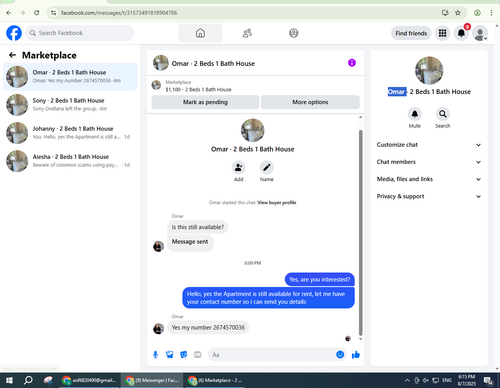
Task: Click the message 'Yes my number 2674570036'
Action: pos(208,328)
